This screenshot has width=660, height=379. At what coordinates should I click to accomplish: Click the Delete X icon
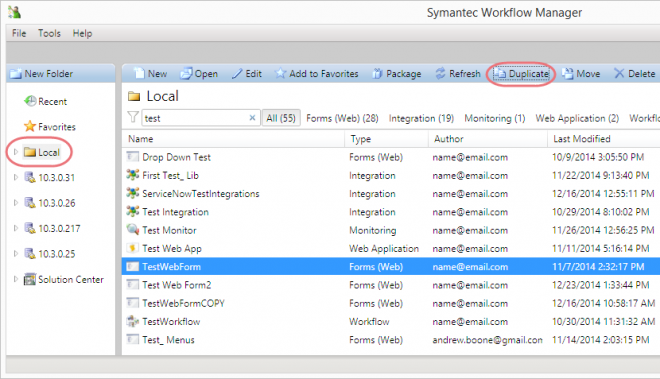point(619,74)
